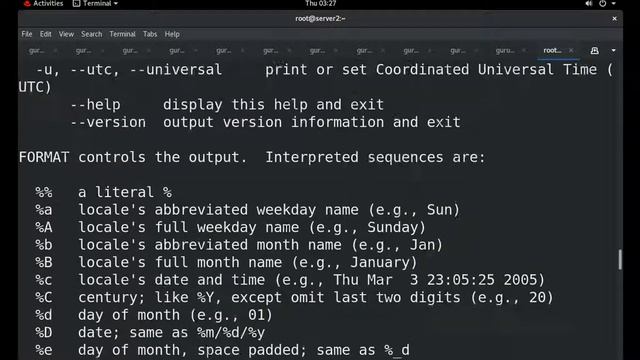This screenshot has width=640, height=360.
Task: Click 'FORMAT controls the output' line
Action: click(x=252, y=157)
